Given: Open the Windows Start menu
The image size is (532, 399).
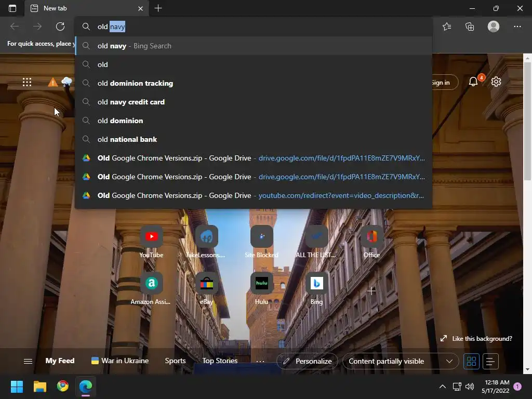Looking at the screenshot, I should pos(17,387).
